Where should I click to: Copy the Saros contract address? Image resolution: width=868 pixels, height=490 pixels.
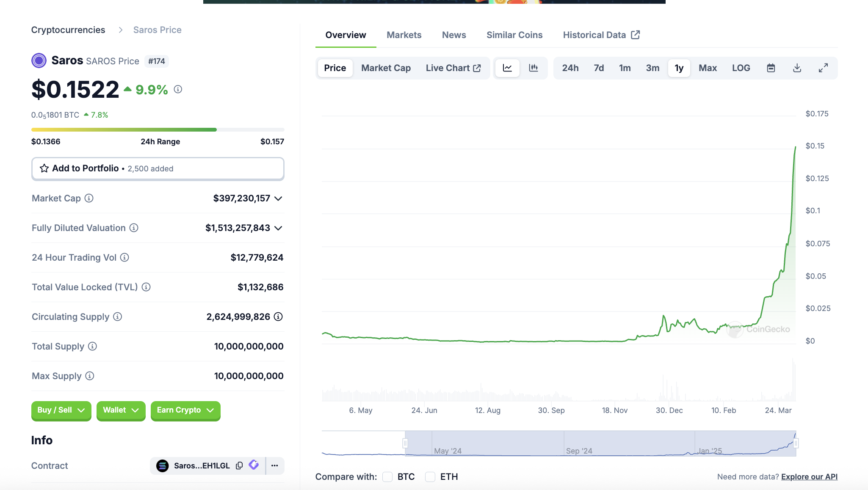click(x=239, y=465)
